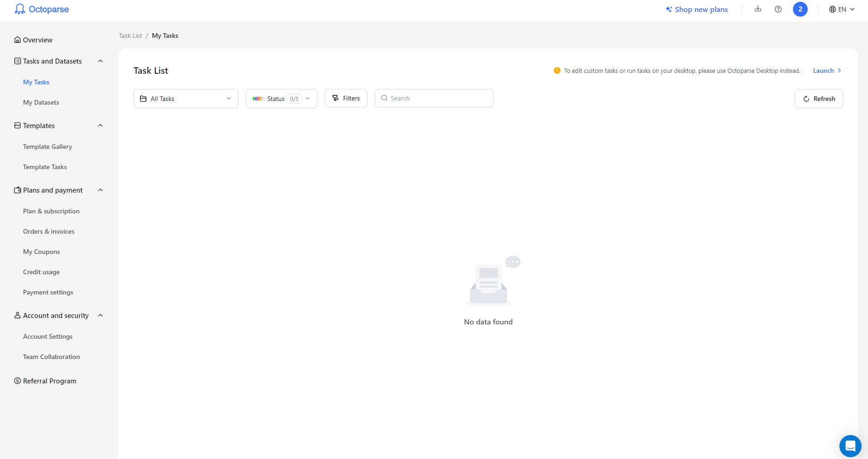Screen dimensions: 868x459
Task: Open the Status filter dropdown
Action: tap(281, 99)
